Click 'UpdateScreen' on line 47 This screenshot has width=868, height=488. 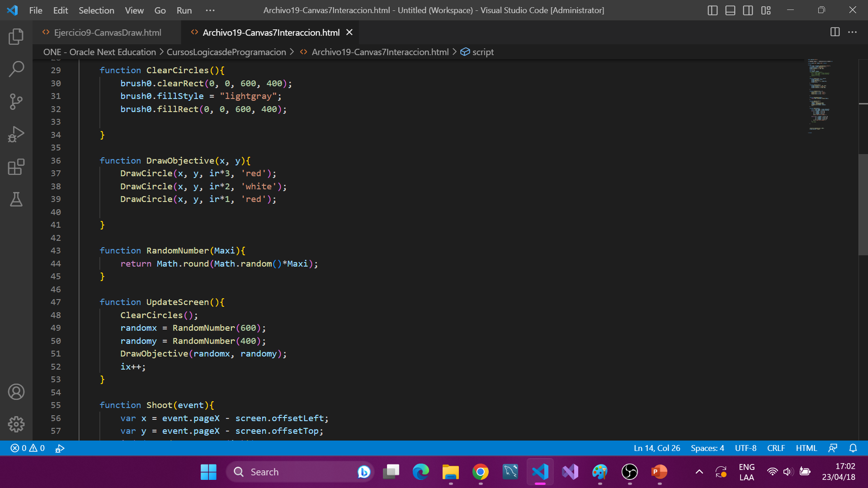[x=177, y=302]
